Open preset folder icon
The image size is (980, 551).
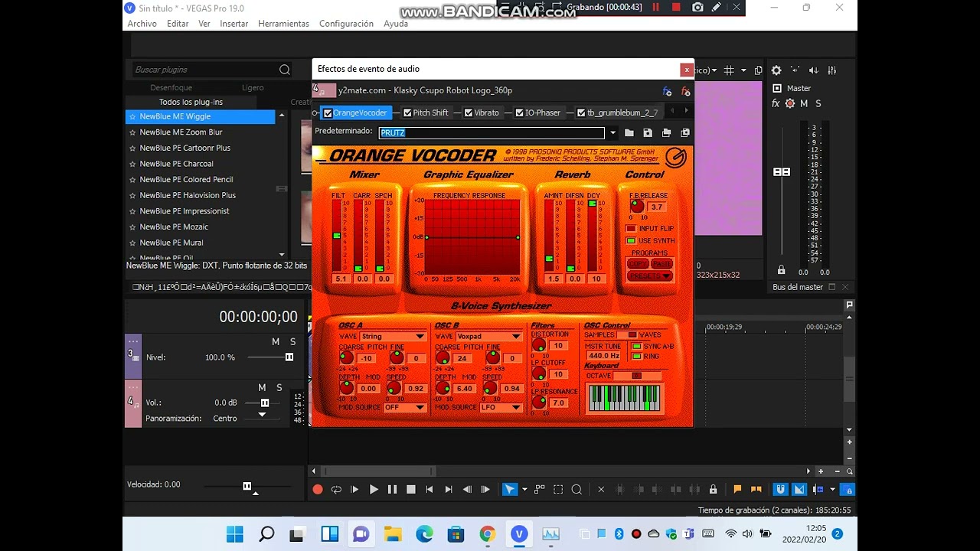629,133
